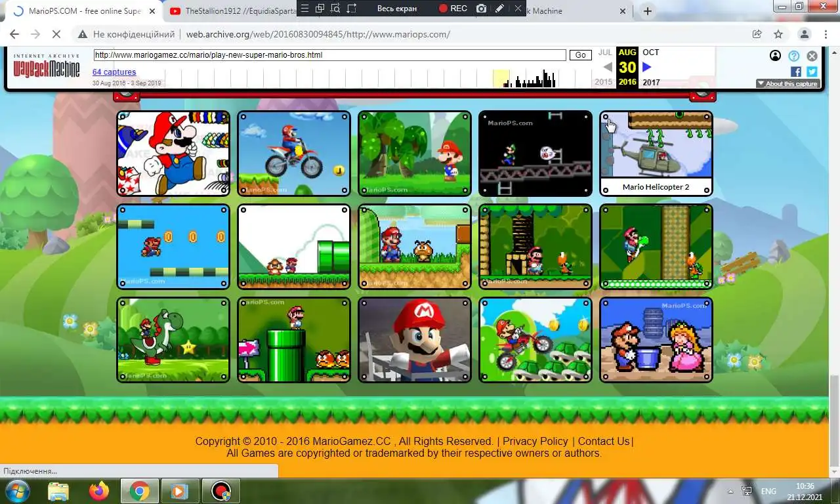
Task: Click browser back arrow button
Action: coord(14,34)
